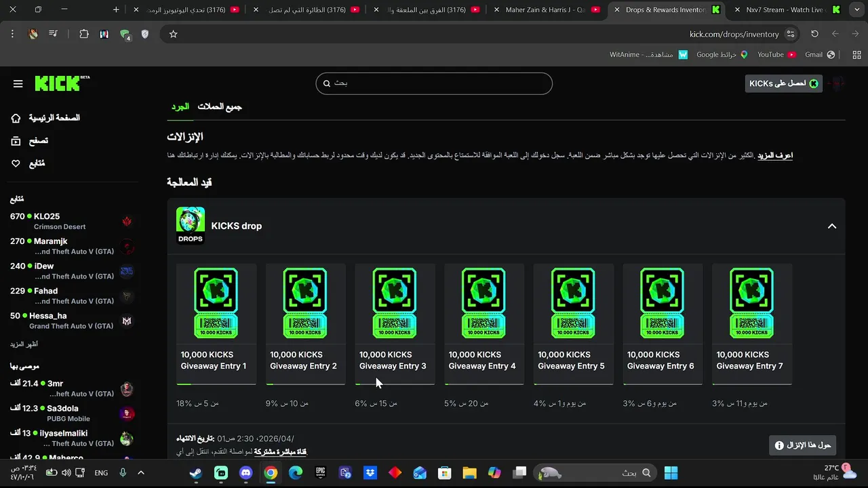Click the heart following icon in the sidebar
This screenshot has height=488, width=868.
(16, 163)
